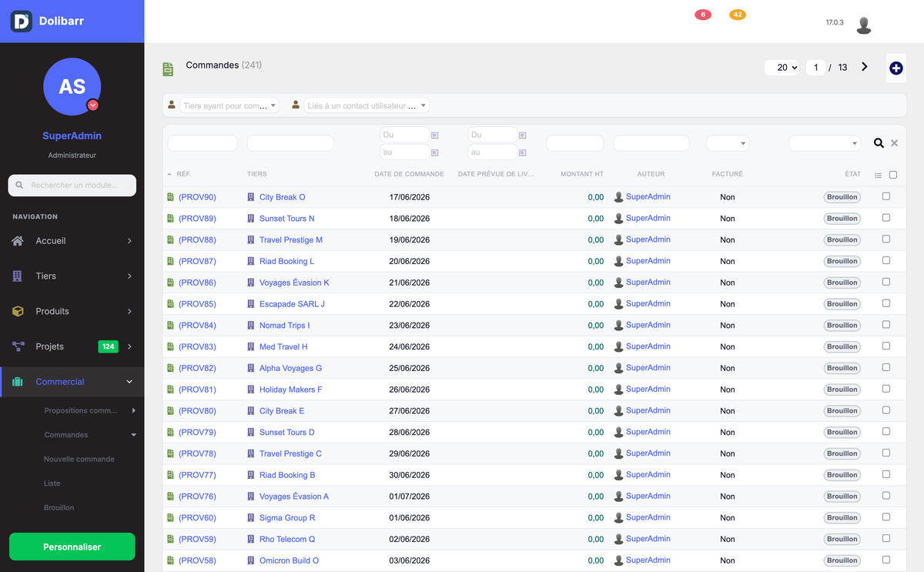Viewport: 924px width, 572px height.
Task: Expand Propositions comm... submenu arrow
Action: 133,410
